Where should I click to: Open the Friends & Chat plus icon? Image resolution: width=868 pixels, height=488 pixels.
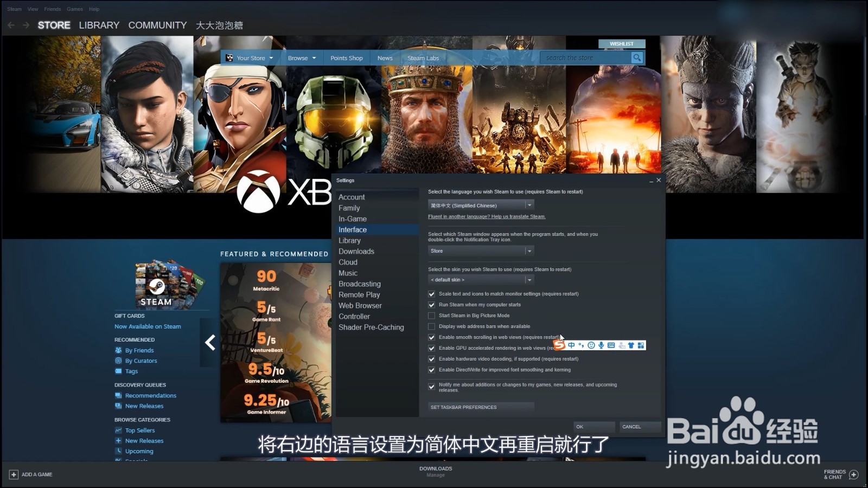tap(854, 474)
